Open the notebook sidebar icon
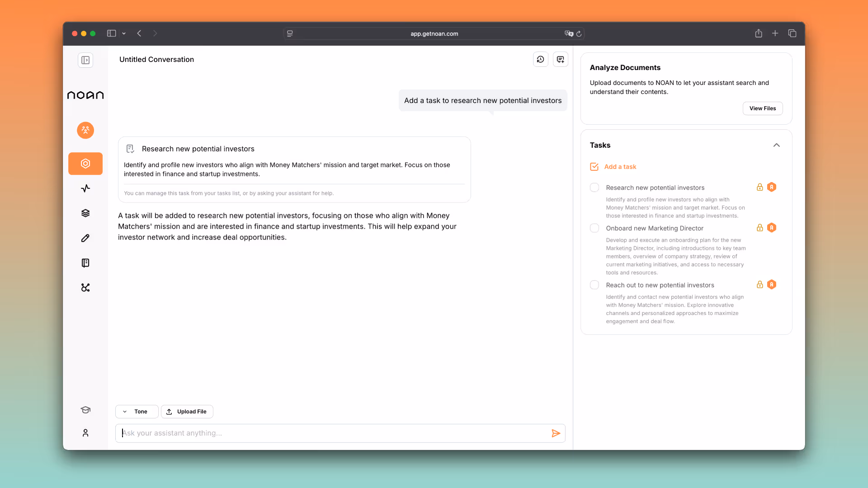The image size is (868, 488). (85, 263)
